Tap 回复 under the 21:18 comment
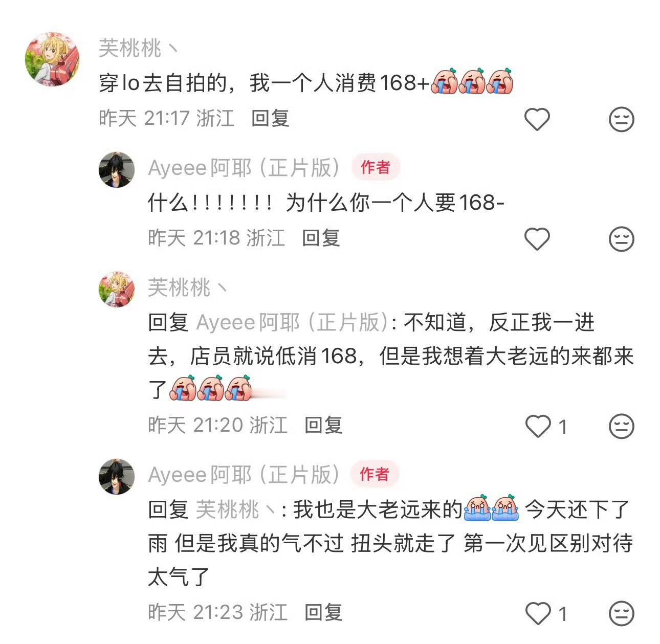Viewport: 660px width, 644px height. pyautogui.click(x=321, y=238)
